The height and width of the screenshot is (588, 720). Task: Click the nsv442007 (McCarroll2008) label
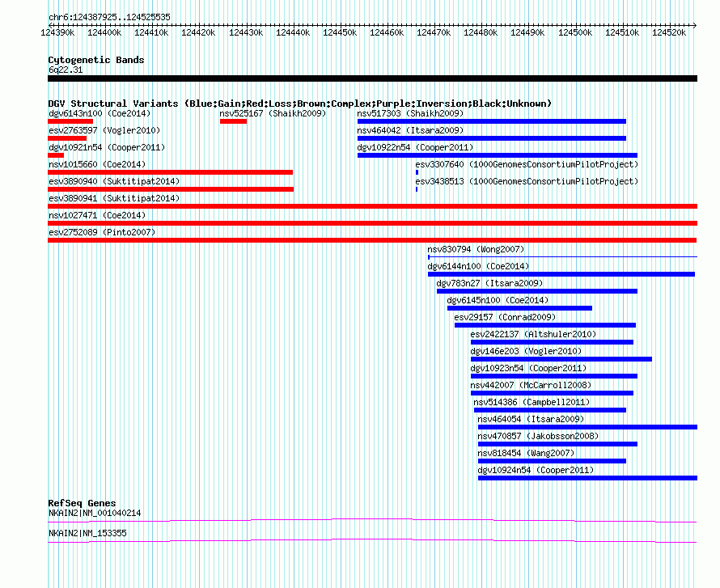coord(531,385)
